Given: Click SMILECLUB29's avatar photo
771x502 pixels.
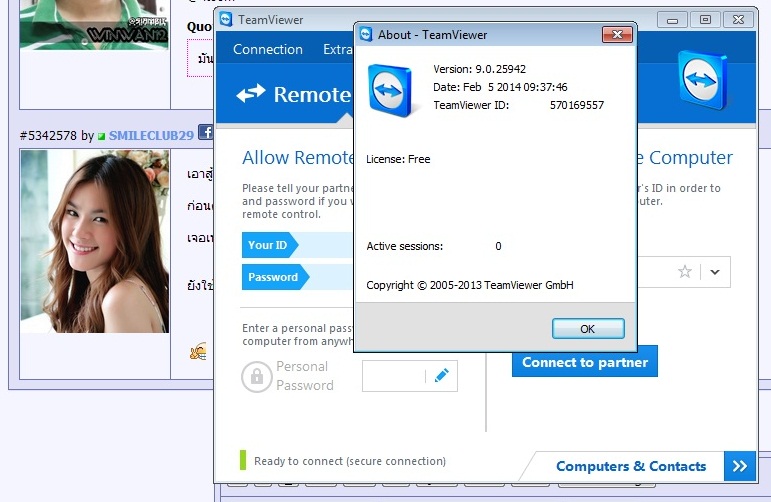Looking at the screenshot, I should 95,241.
